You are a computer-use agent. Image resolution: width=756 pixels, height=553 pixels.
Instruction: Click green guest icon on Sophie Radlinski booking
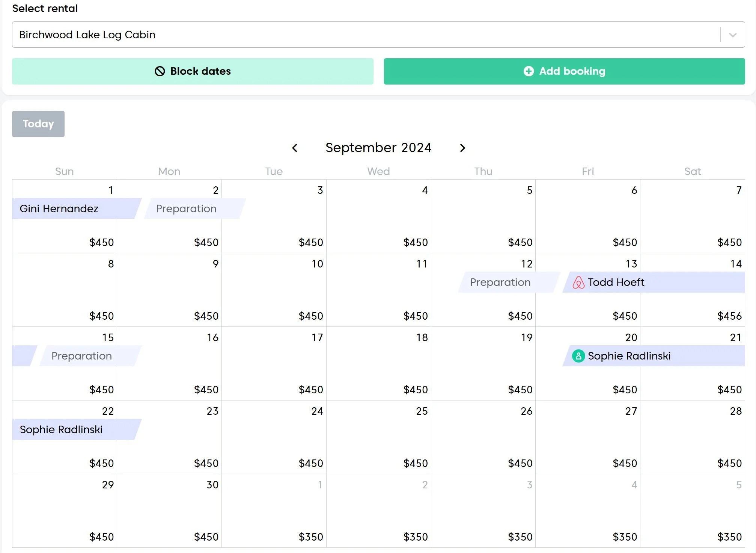click(x=578, y=356)
